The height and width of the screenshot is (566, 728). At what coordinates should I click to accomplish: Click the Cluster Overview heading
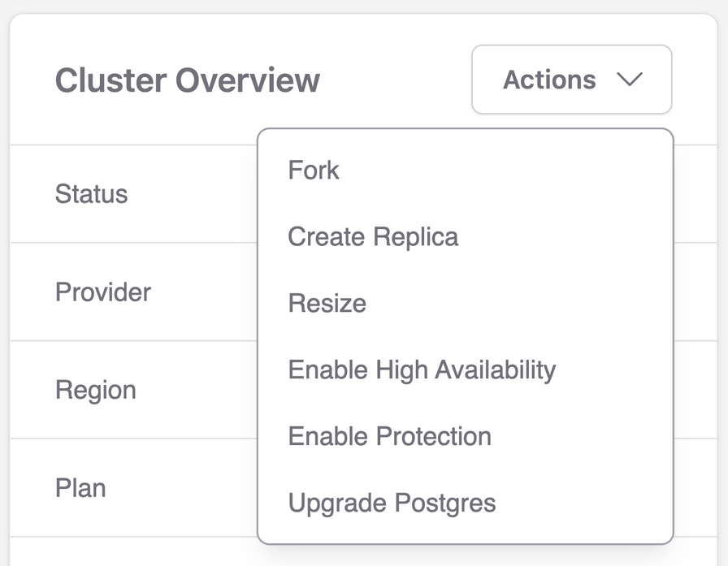coord(188,80)
